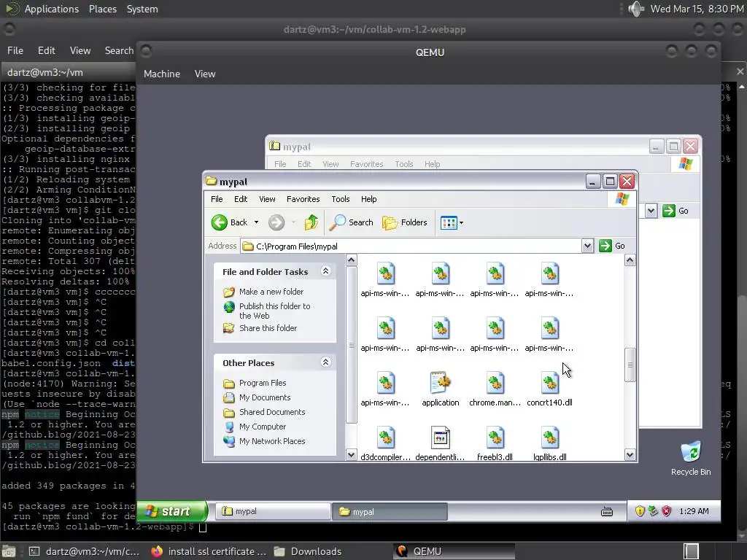Open Recycle Bin desktop icon
The image size is (747, 560).
pos(691,458)
